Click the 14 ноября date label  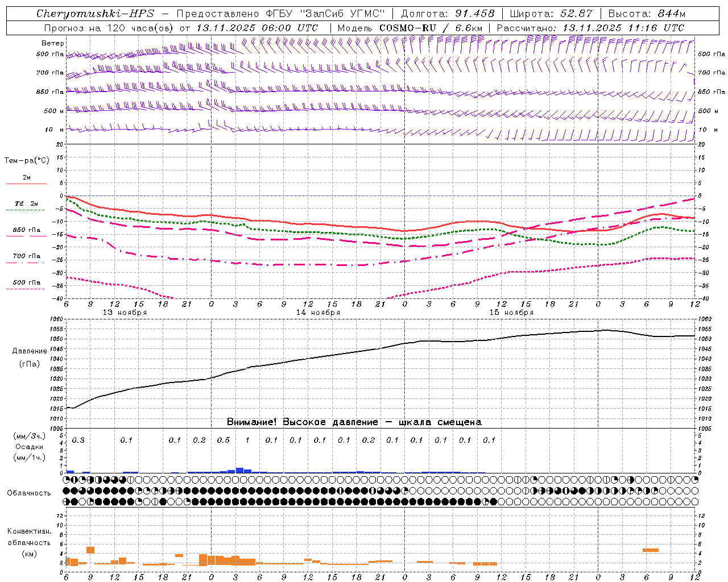pyautogui.click(x=318, y=313)
